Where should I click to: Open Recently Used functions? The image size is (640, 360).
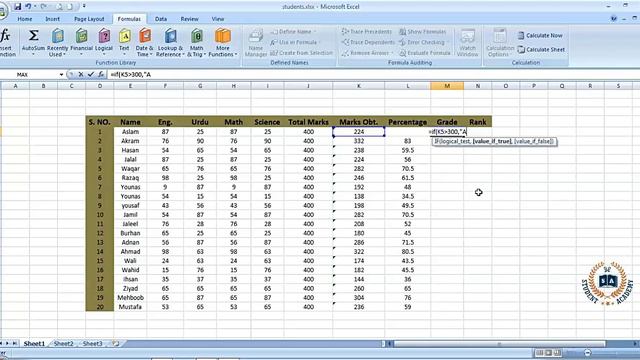point(58,42)
